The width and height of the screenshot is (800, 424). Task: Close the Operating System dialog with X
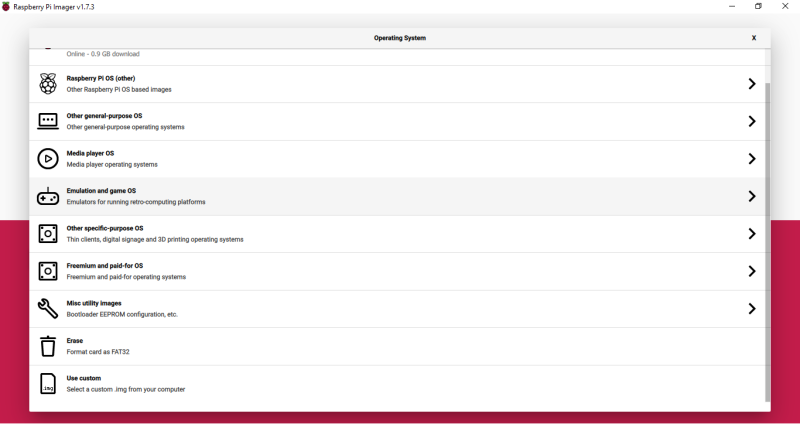754,38
